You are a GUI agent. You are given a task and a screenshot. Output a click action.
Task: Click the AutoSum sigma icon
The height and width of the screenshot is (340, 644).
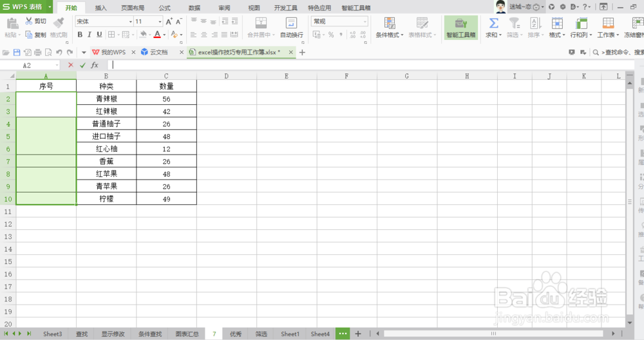pos(494,23)
